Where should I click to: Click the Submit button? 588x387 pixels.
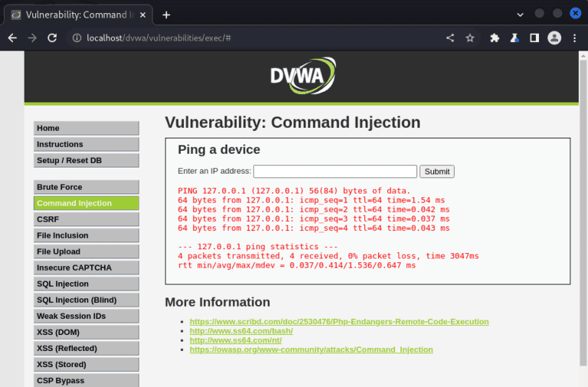tap(437, 171)
